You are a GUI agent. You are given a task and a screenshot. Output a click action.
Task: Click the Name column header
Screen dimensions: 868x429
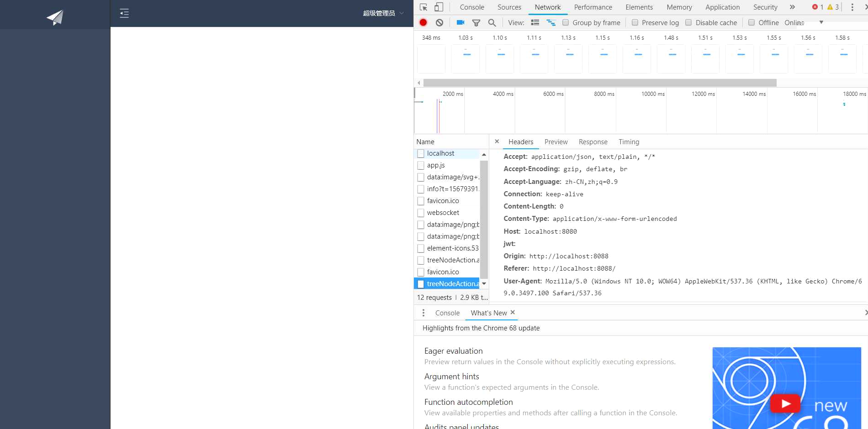pyautogui.click(x=425, y=142)
